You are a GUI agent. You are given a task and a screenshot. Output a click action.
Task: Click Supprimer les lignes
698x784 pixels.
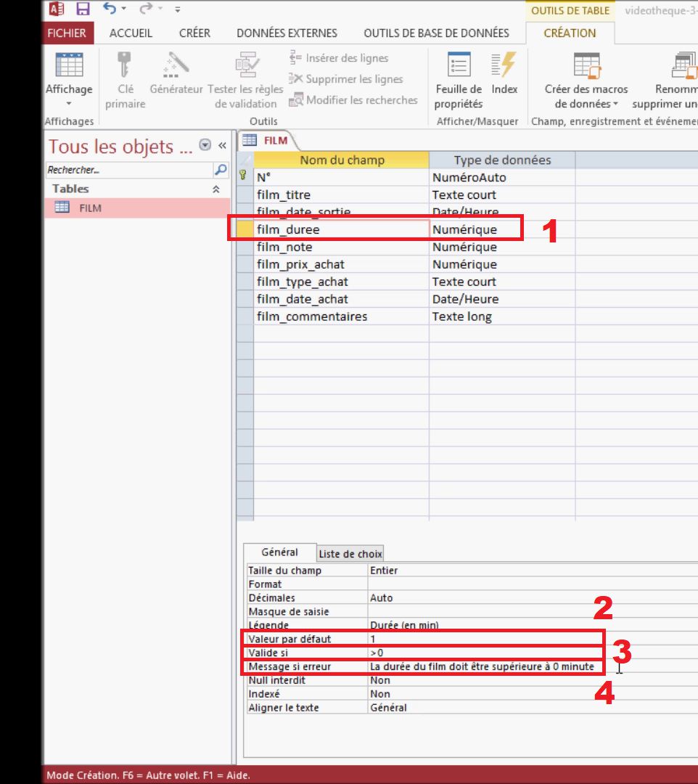pos(346,79)
